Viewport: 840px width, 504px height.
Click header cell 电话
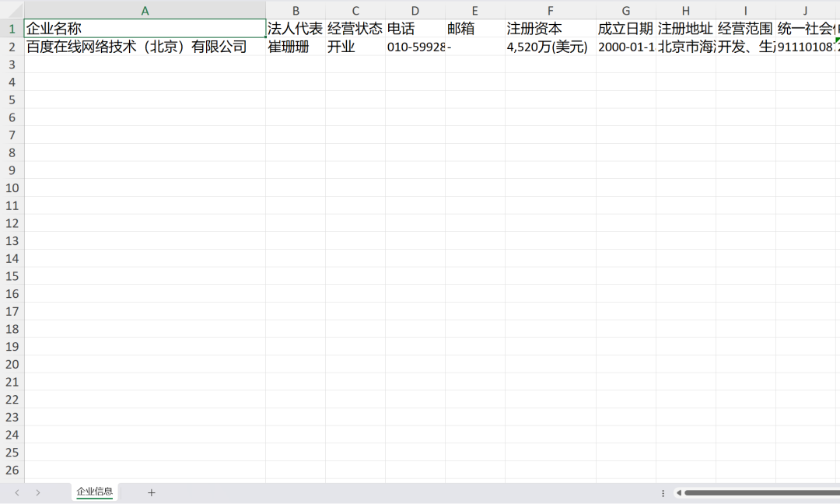point(415,28)
